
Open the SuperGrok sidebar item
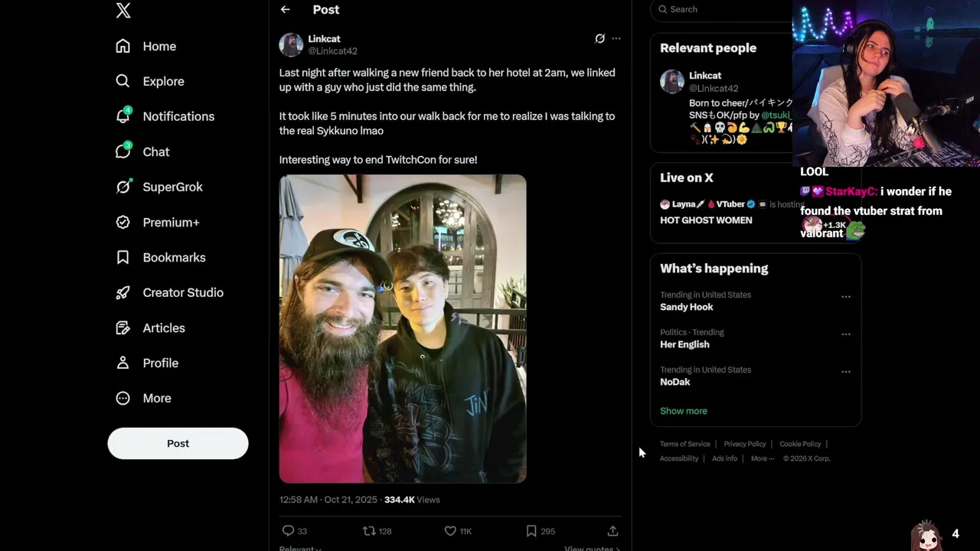pyautogui.click(x=172, y=187)
